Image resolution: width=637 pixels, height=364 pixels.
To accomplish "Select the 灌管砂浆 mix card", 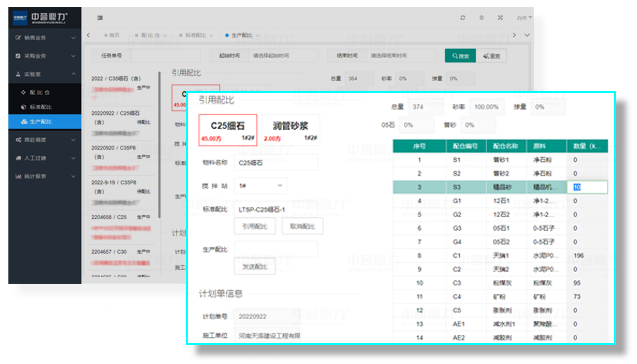I will click(x=290, y=130).
